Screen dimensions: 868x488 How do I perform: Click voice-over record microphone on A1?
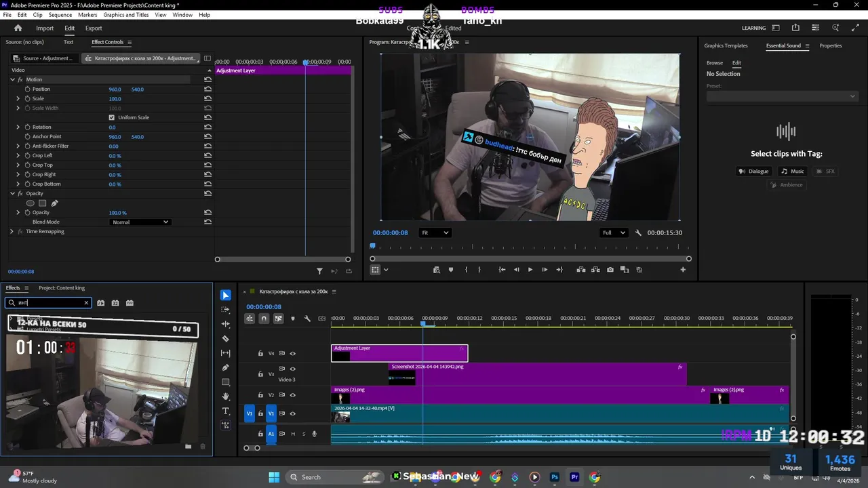314,434
